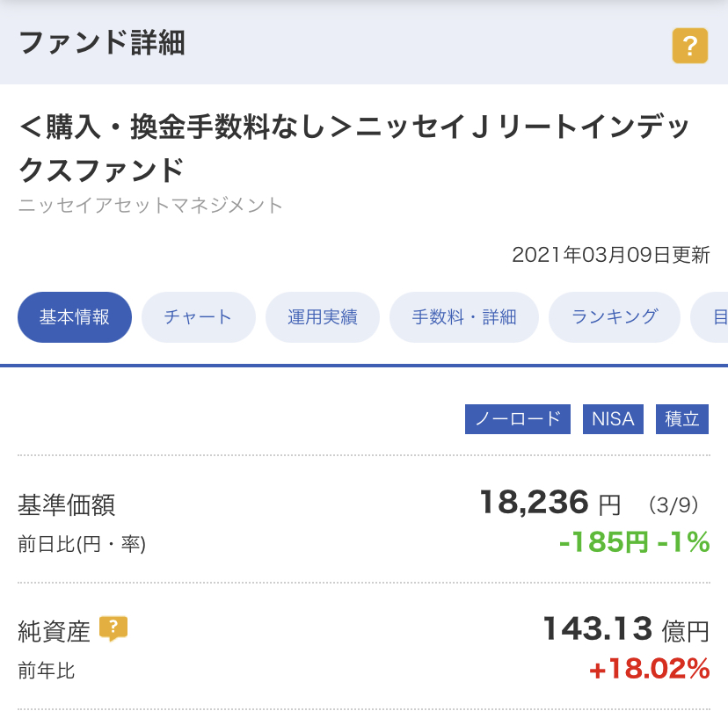Viewport: 728px width, 711px height.
Task: Tap the fund name title text
Action: click(x=353, y=148)
